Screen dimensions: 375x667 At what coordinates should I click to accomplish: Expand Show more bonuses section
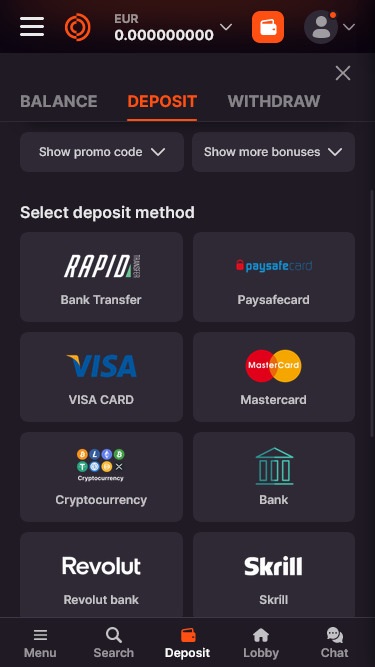(x=273, y=152)
